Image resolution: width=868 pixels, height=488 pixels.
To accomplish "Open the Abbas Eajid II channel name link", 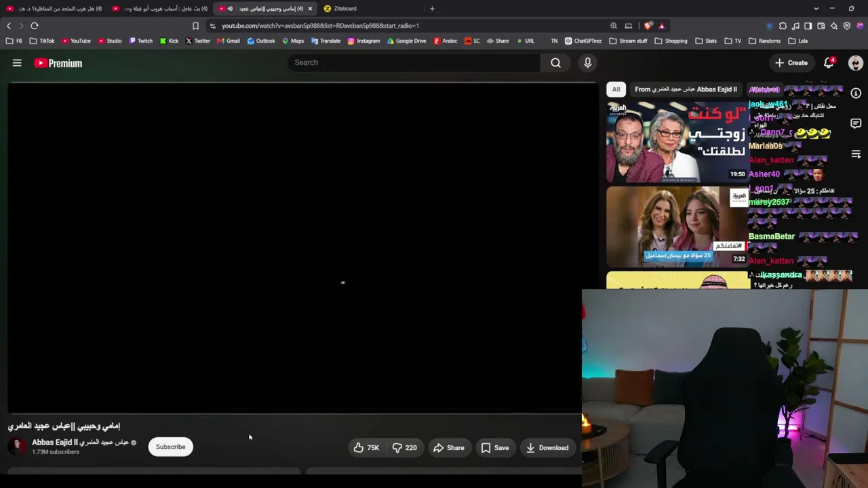I will tap(80, 442).
